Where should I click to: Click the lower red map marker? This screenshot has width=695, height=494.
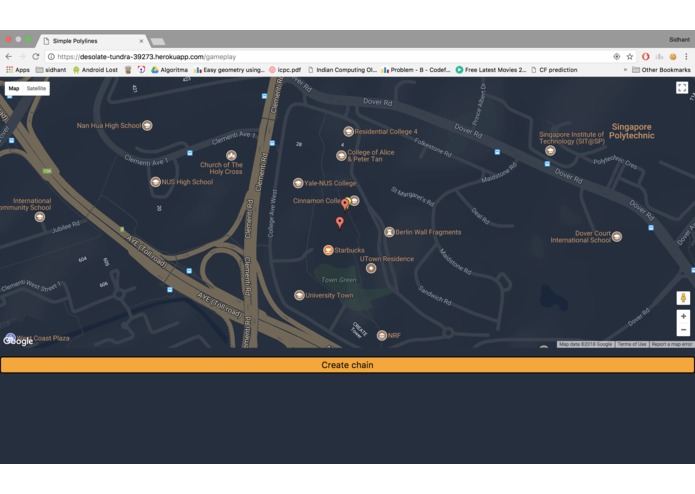point(340,222)
